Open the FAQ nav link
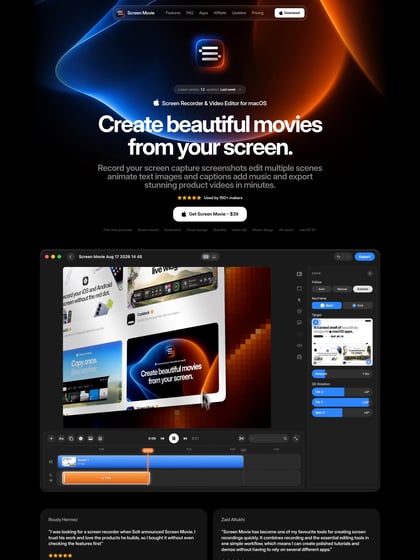The width and height of the screenshot is (420, 560). pyautogui.click(x=190, y=13)
